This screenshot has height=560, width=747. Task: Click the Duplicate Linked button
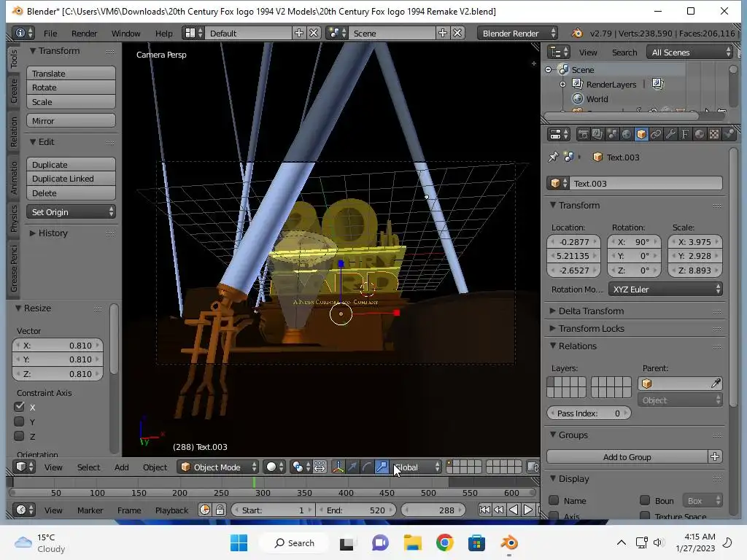(x=71, y=179)
